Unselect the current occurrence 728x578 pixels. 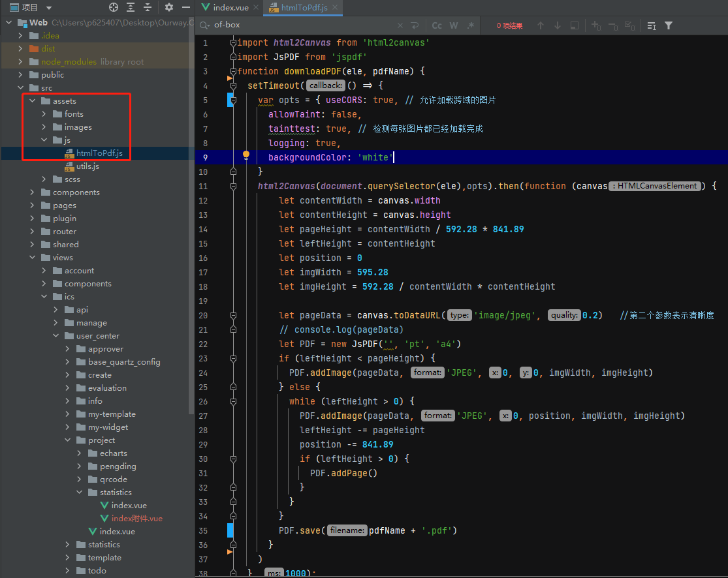pos(613,25)
